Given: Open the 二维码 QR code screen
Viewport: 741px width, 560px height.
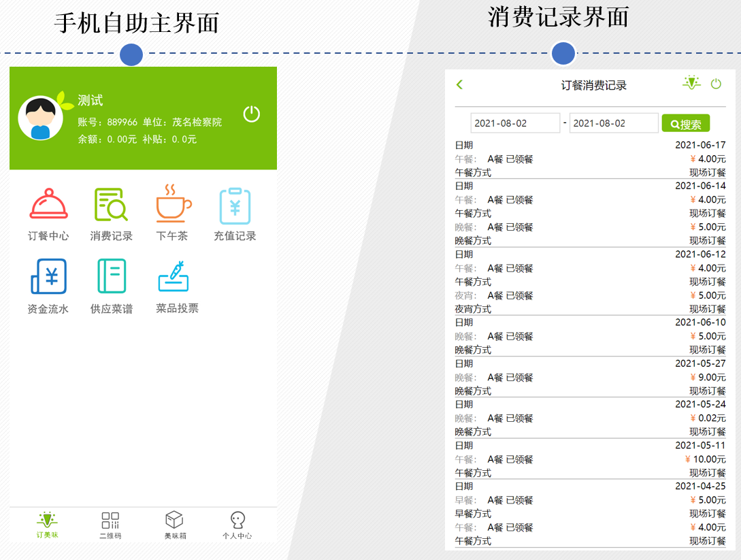Looking at the screenshot, I should pyautogui.click(x=111, y=526).
